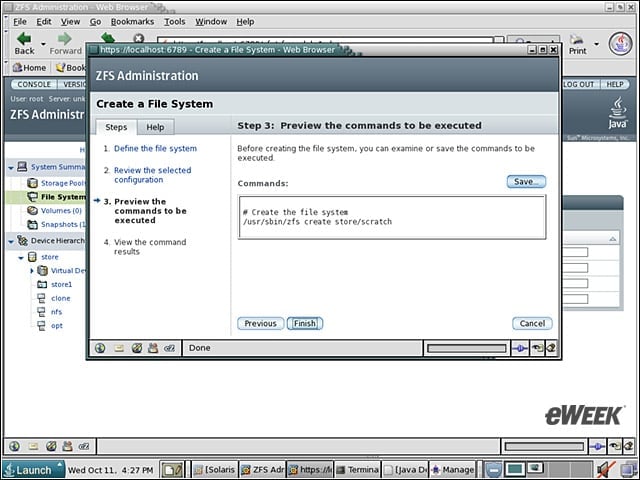Click the CONSOLE button in the ZFS masthead
The width and height of the screenshot is (640, 480).
click(34, 84)
